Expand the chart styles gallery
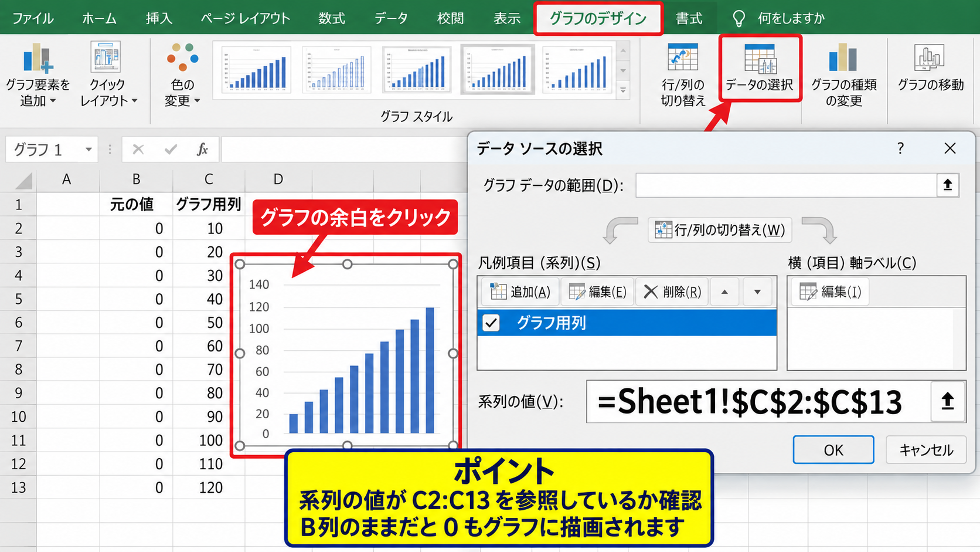The image size is (980, 552). coord(623,90)
